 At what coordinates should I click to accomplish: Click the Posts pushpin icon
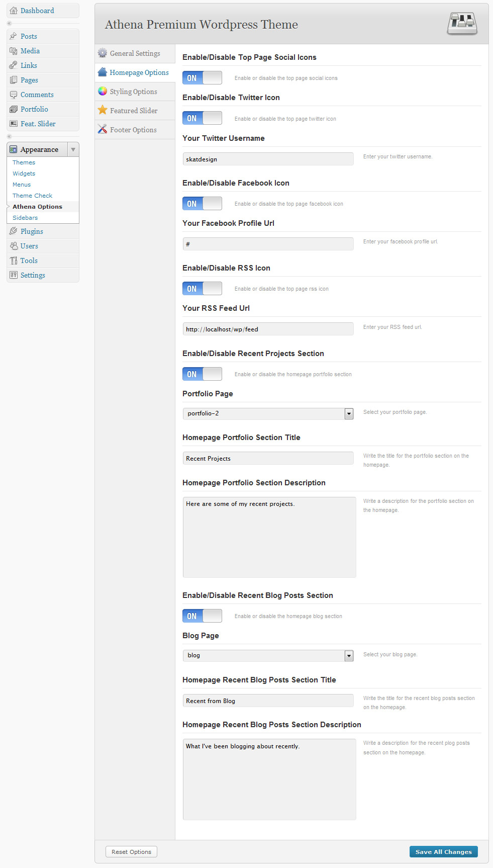[14, 36]
